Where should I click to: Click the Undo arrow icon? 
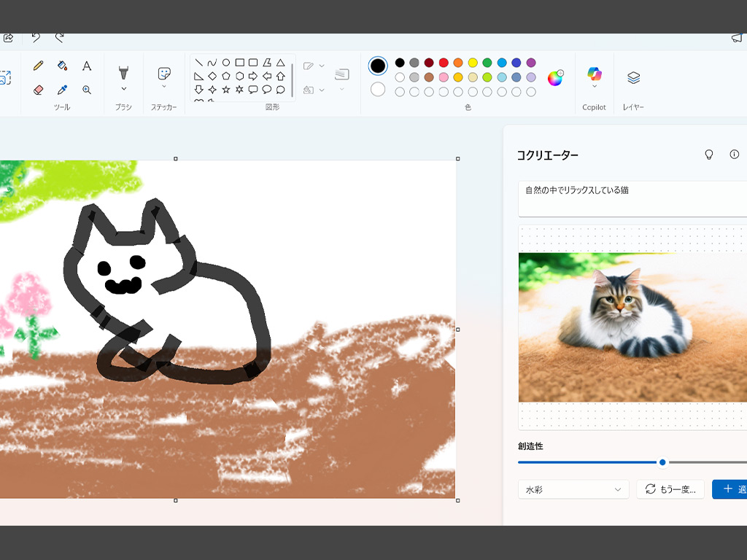36,37
